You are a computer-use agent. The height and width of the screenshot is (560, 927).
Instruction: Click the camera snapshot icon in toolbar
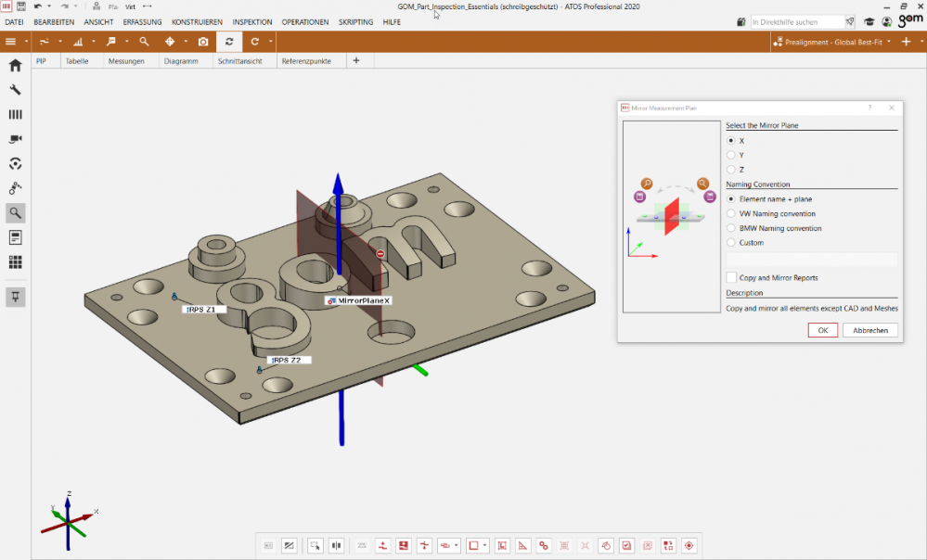tap(203, 42)
